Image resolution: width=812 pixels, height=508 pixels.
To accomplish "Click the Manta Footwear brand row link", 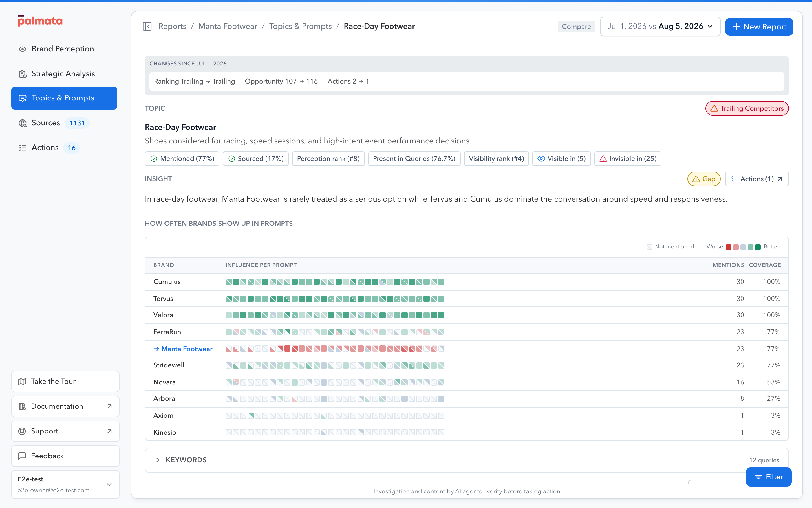I will (x=183, y=349).
